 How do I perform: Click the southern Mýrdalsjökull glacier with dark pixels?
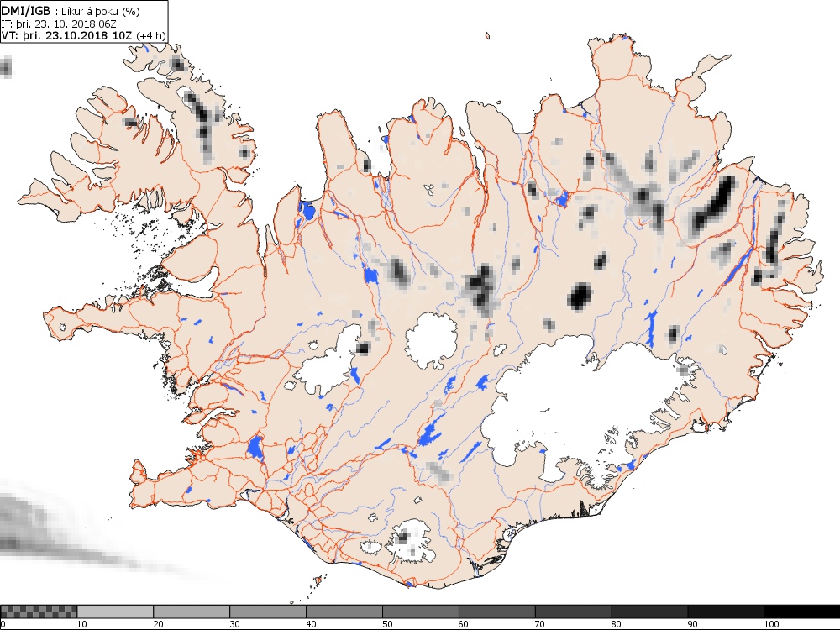tap(411, 541)
